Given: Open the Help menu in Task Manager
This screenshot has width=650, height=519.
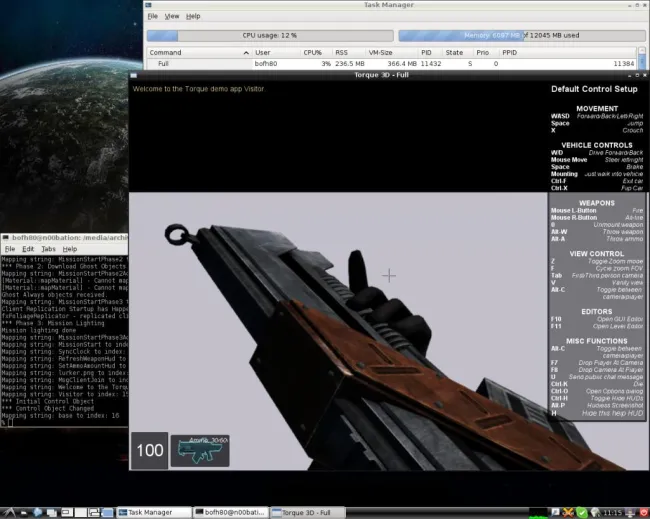Looking at the screenshot, I should click(x=193, y=17).
